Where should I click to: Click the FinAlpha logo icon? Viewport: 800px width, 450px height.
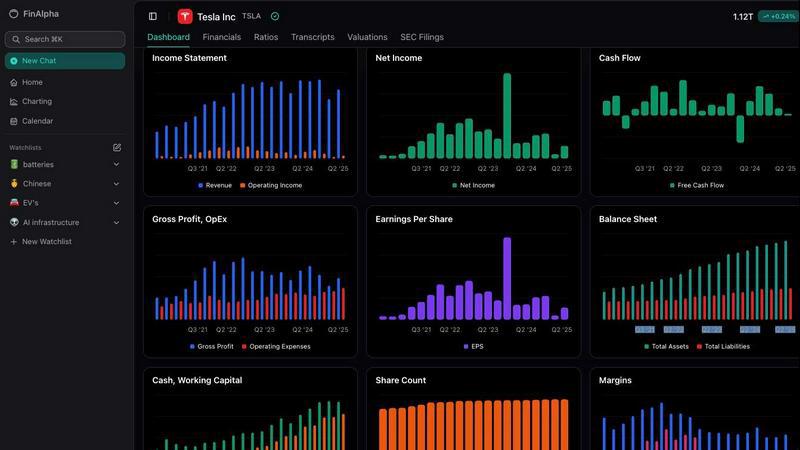(14, 14)
